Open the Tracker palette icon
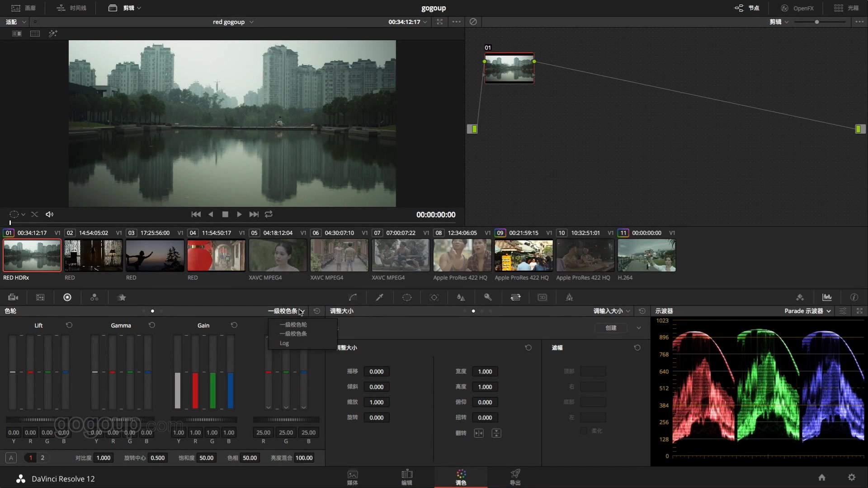This screenshot has width=868, height=488. (x=434, y=297)
